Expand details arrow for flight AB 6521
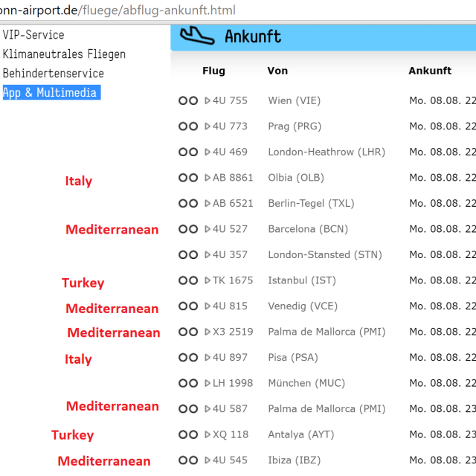Viewport: 476px width, 476px height. (208, 203)
